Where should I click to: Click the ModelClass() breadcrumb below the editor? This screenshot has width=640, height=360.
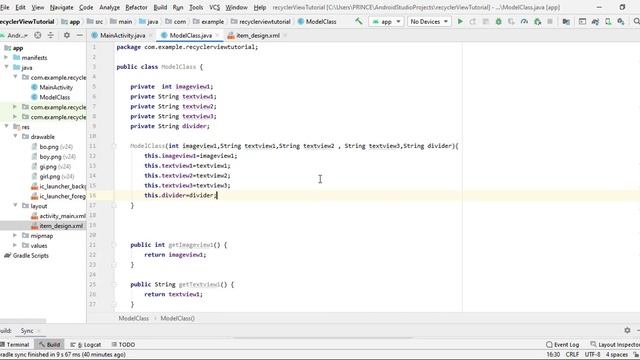(x=178, y=318)
